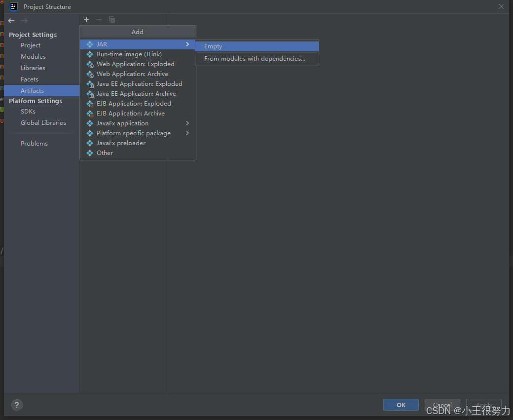Select EJB Application: Exploded entry
Image resolution: width=513 pixels, height=420 pixels.
point(138,104)
